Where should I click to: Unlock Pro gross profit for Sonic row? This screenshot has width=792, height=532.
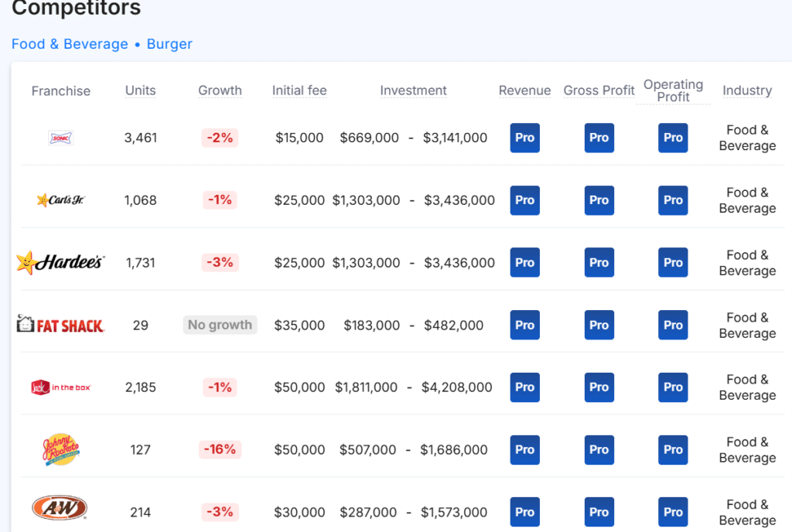[x=599, y=138]
